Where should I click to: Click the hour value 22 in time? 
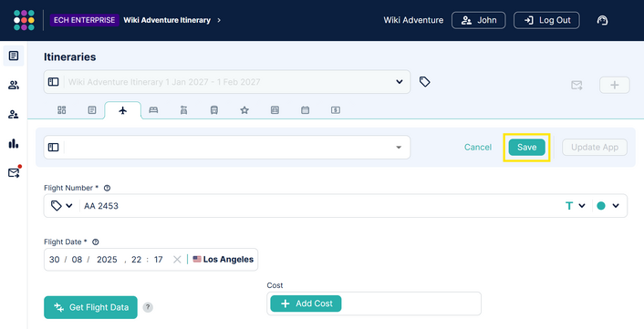(x=136, y=259)
